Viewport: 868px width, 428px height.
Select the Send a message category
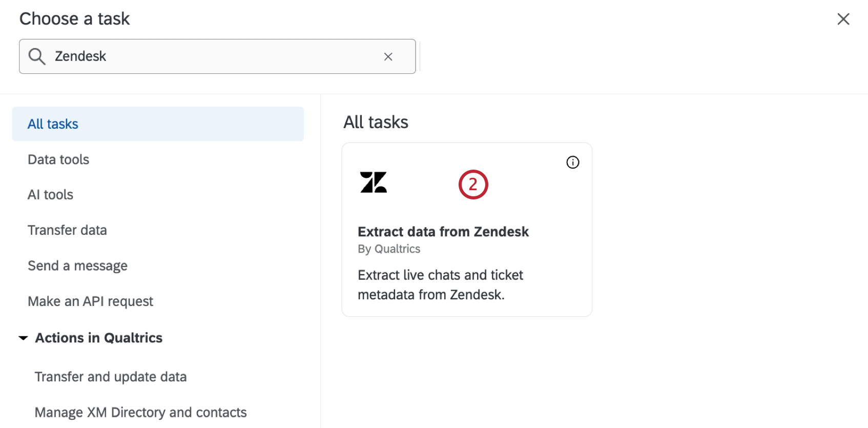[77, 265]
